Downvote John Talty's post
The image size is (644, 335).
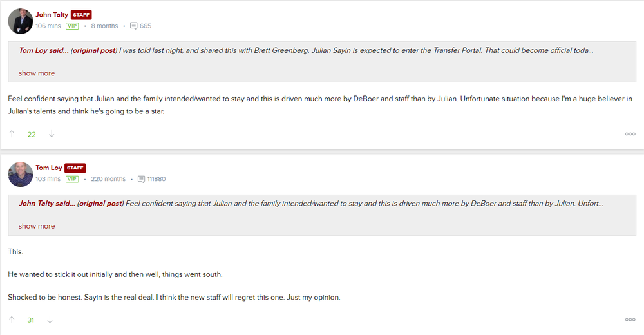click(52, 134)
